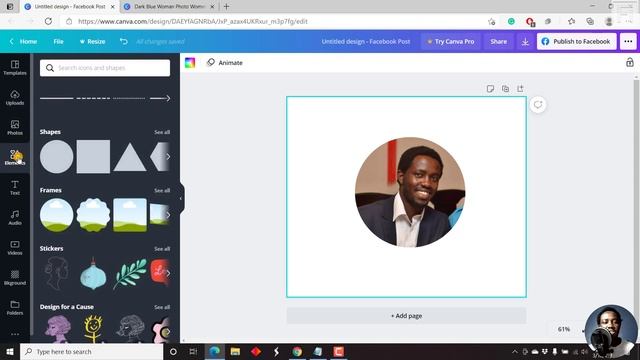The width and height of the screenshot is (640, 360).
Task: Click the Share button
Action: (498, 42)
